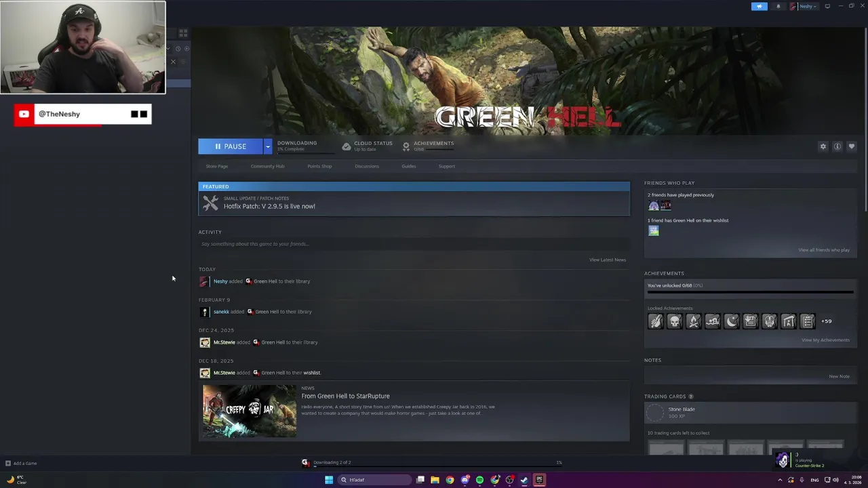Click the achievements progress bar
The height and width of the screenshot is (488, 868).
[750, 293]
